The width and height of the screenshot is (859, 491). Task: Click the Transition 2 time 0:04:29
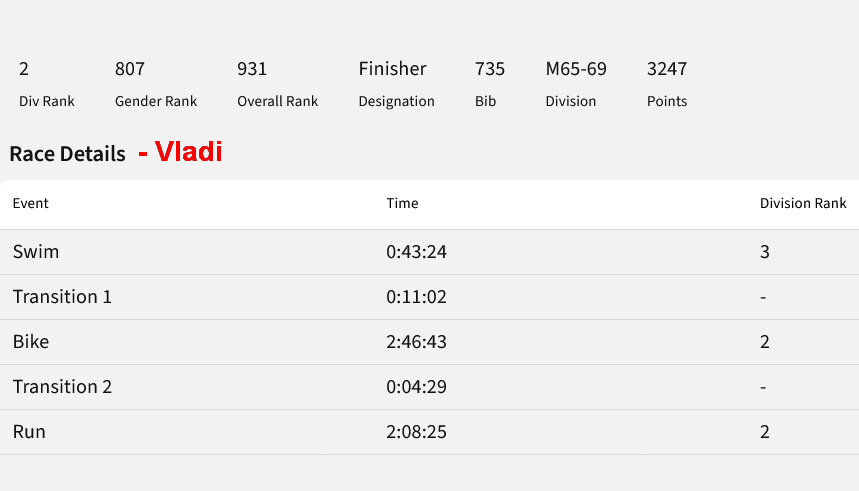point(416,386)
